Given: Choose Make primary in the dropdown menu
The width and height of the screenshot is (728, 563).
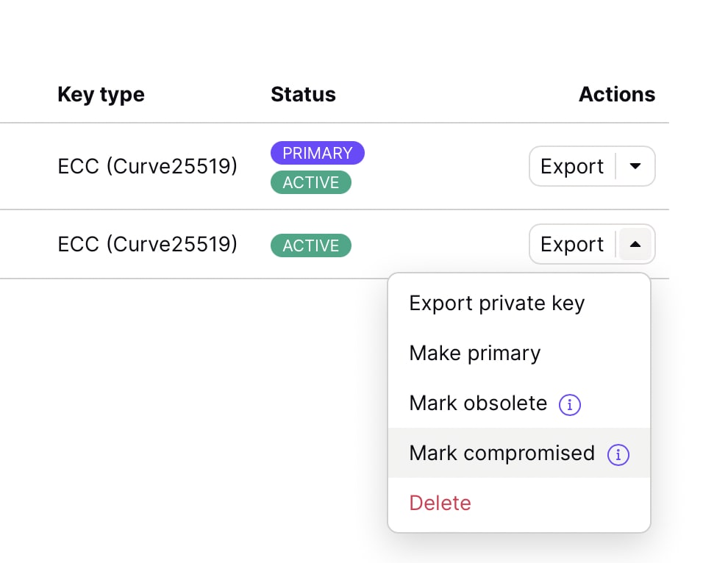Looking at the screenshot, I should point(474,354).
